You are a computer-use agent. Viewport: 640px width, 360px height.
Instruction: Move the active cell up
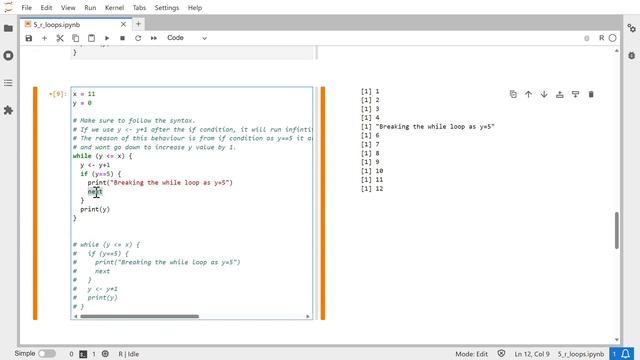tap(529, 94)
